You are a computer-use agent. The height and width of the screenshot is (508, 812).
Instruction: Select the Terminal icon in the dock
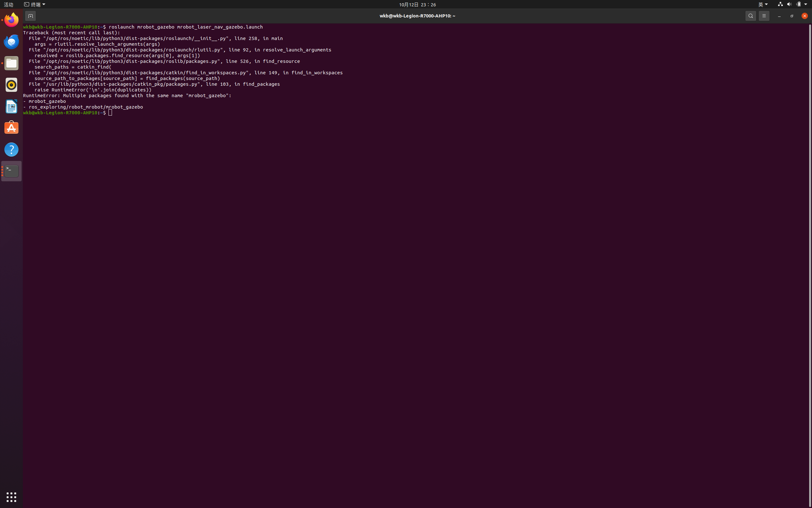pyautogui.click(x=11, y=171)
